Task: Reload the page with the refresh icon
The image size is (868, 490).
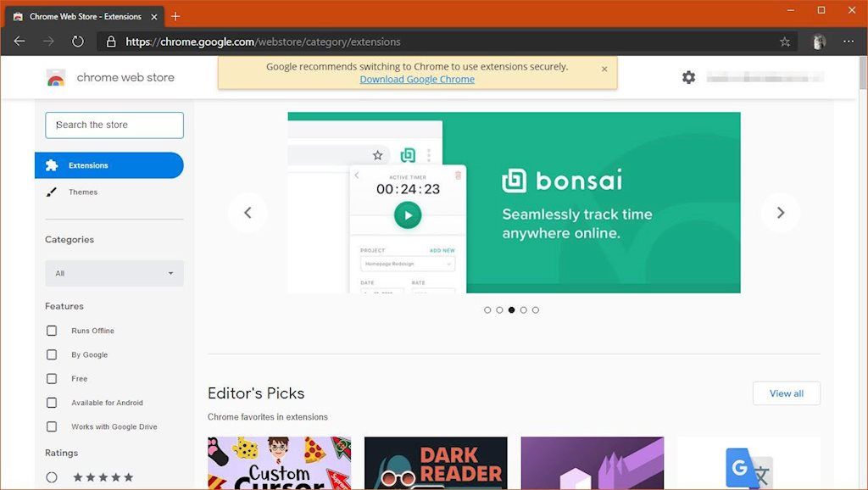Action: point(77,42)
